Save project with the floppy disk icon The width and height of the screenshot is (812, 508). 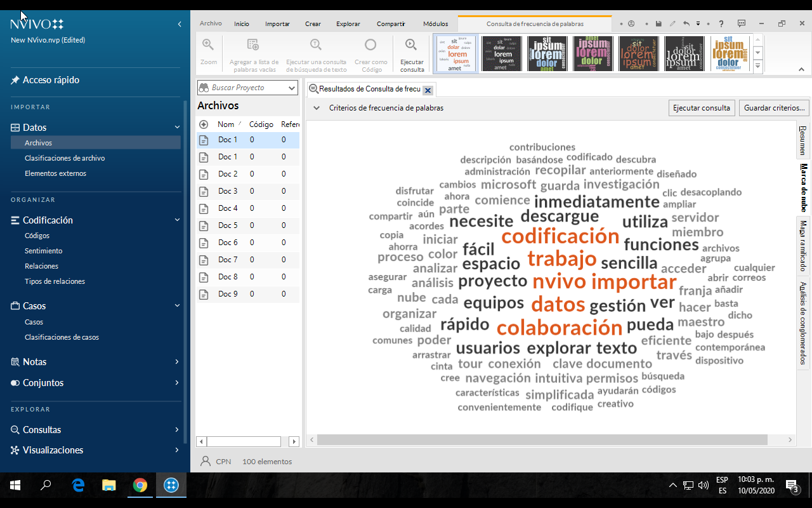(x=658, y=23)
